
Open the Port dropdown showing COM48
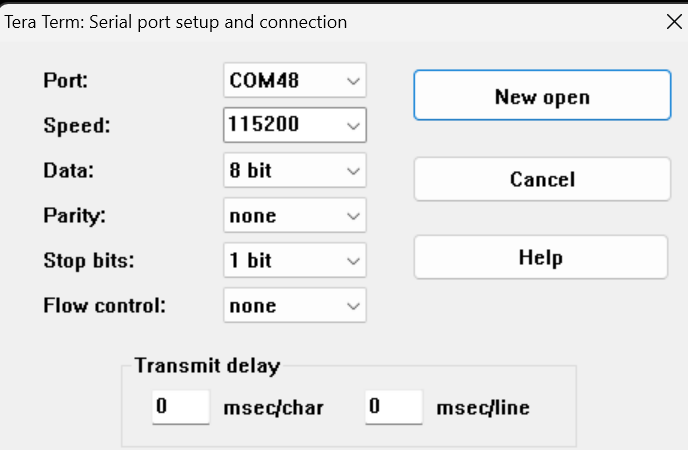click(x=295, y=80)
